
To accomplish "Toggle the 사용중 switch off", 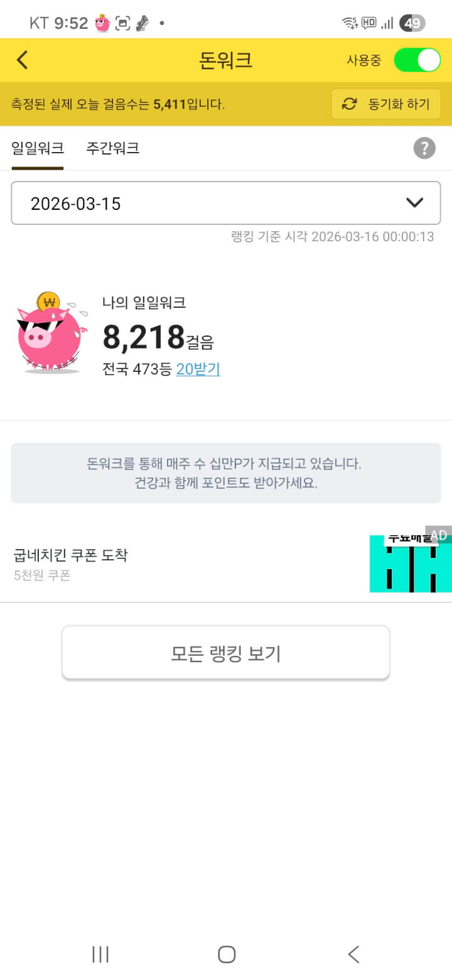I will click(x=417, y=60).
